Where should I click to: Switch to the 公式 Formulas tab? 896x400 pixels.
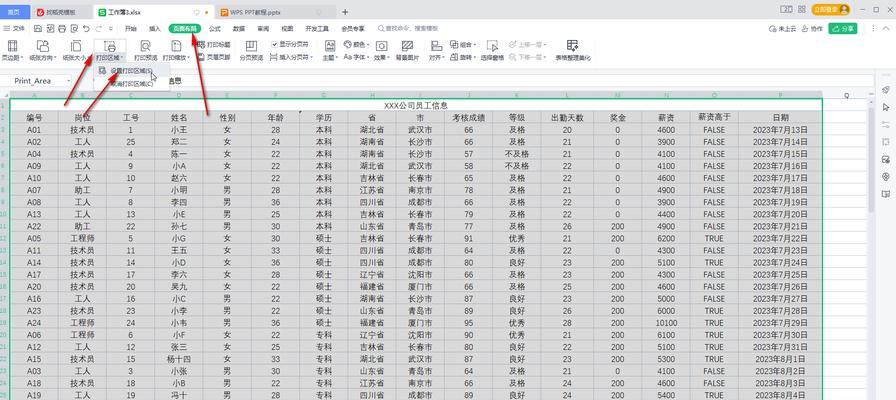pos(215,29)
